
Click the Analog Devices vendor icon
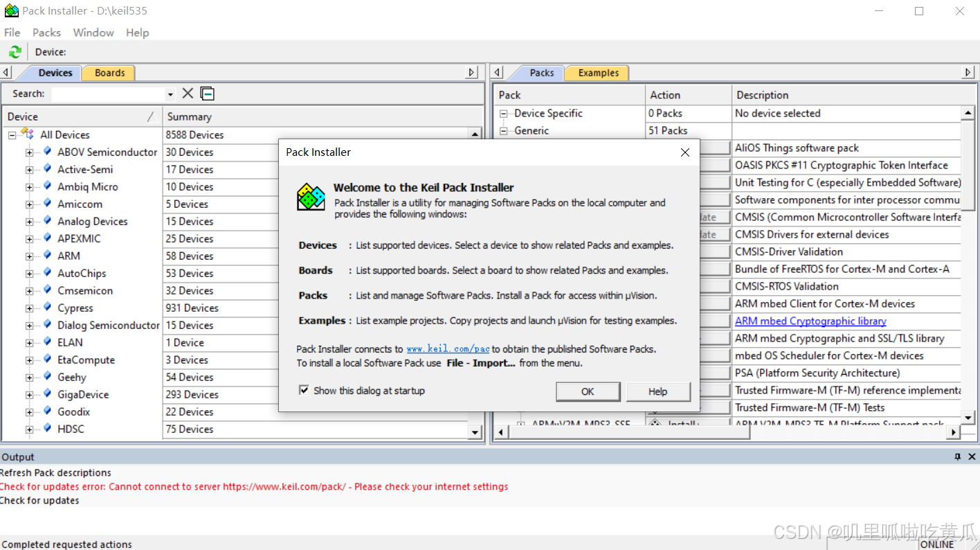tap(47, 220)
